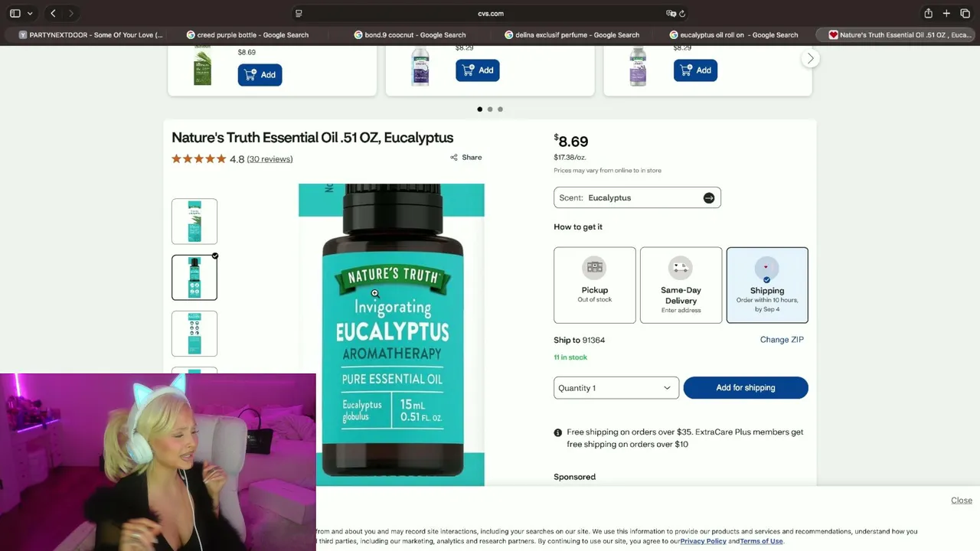Add the middle carousel product to cart

(478, 70)
